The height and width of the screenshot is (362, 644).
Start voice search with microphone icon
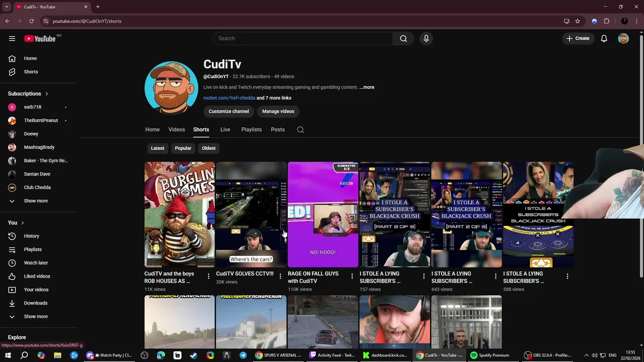click(x=426, y=39)
